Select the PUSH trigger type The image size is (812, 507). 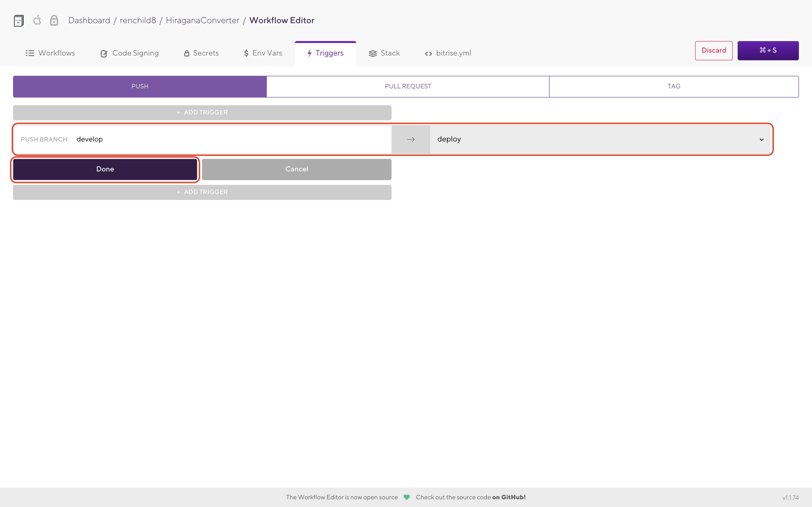click(140, 86)
